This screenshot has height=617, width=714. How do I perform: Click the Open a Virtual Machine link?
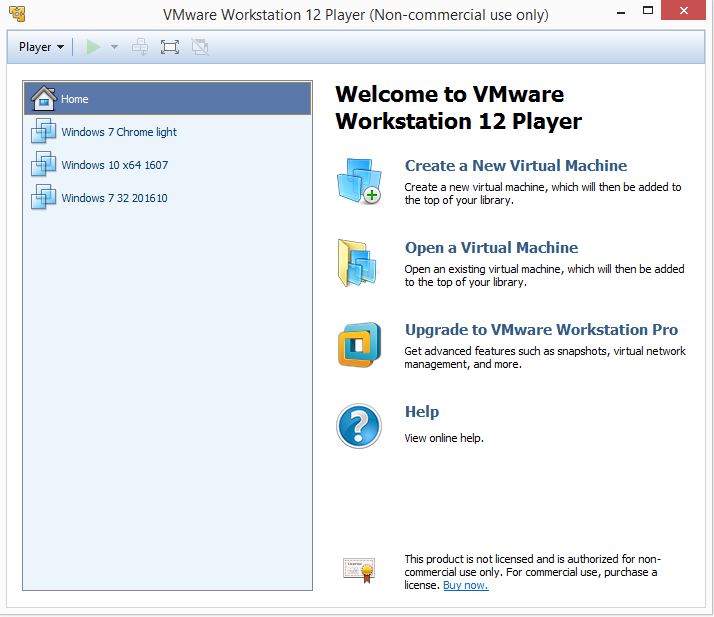click(491, 248)
